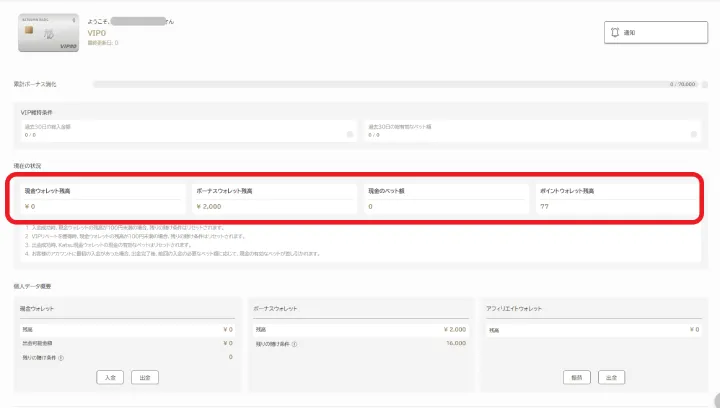Click 出金 withdraw button in cash wallet
The height and width of the screenshot is (408, 720).
point(145,377)
